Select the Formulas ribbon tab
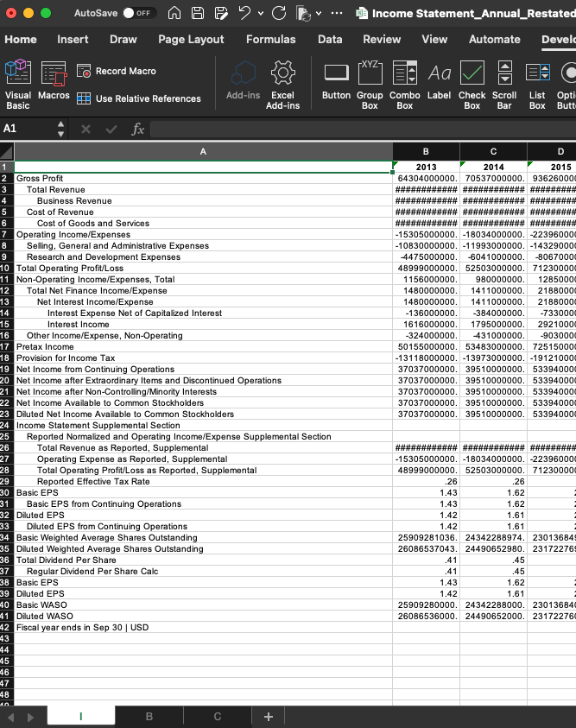The image size is (576, 728). 270,40
